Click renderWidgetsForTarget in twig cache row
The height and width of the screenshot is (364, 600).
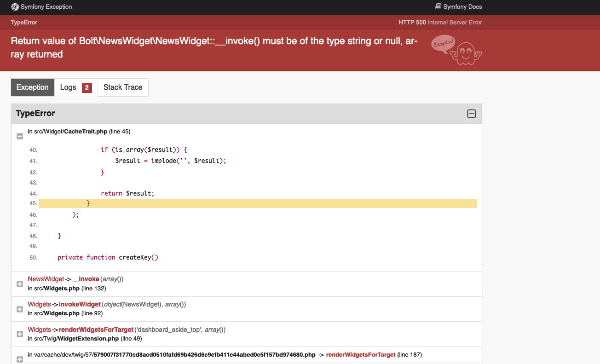[x=361, y=355]
